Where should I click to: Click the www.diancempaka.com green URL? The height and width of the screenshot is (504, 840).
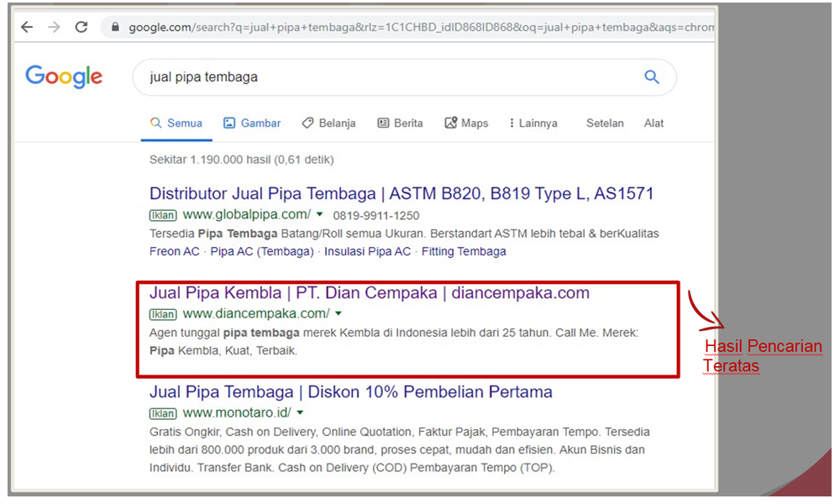point(256,313)
